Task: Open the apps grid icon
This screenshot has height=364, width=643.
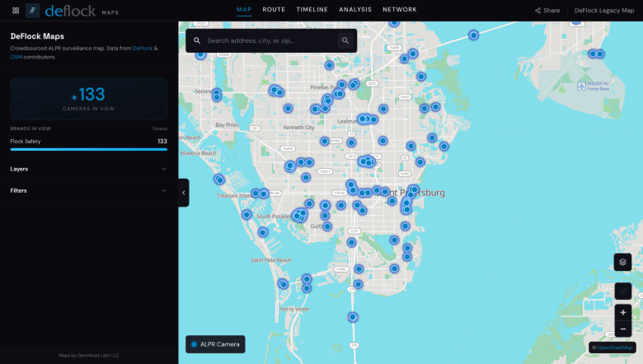Action: [x=16, y=11]
